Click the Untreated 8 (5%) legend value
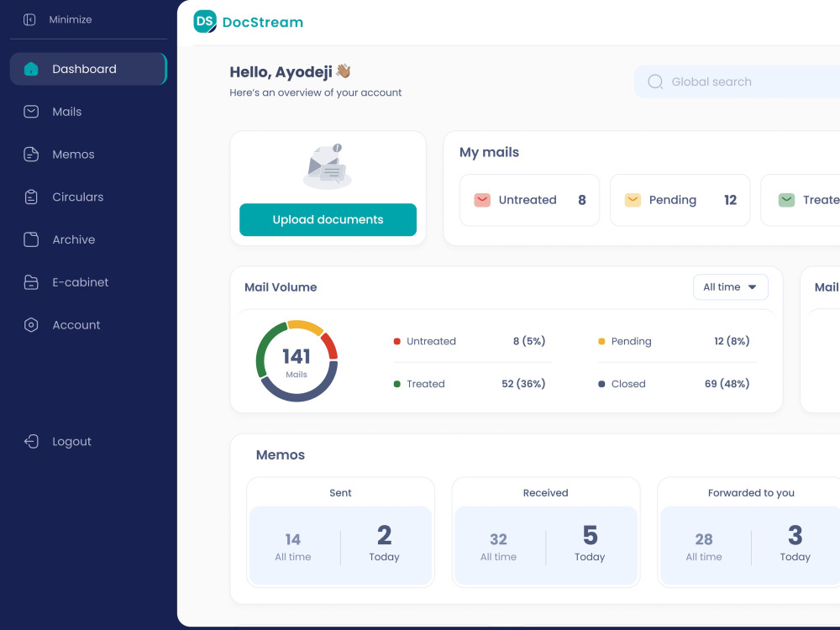Screen dimensions: 840x630 [x=528, y=341]
